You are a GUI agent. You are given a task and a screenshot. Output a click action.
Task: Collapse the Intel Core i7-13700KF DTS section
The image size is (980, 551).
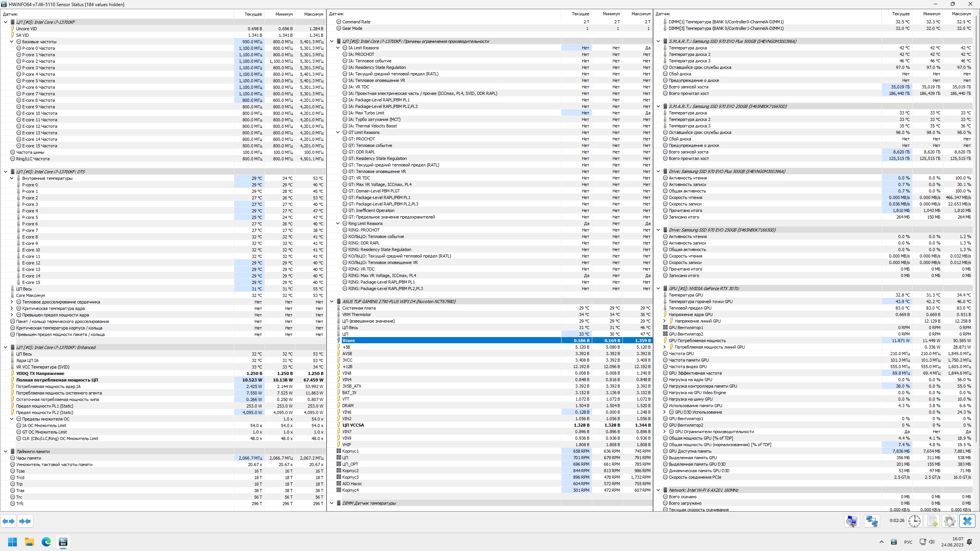point(5,172)
